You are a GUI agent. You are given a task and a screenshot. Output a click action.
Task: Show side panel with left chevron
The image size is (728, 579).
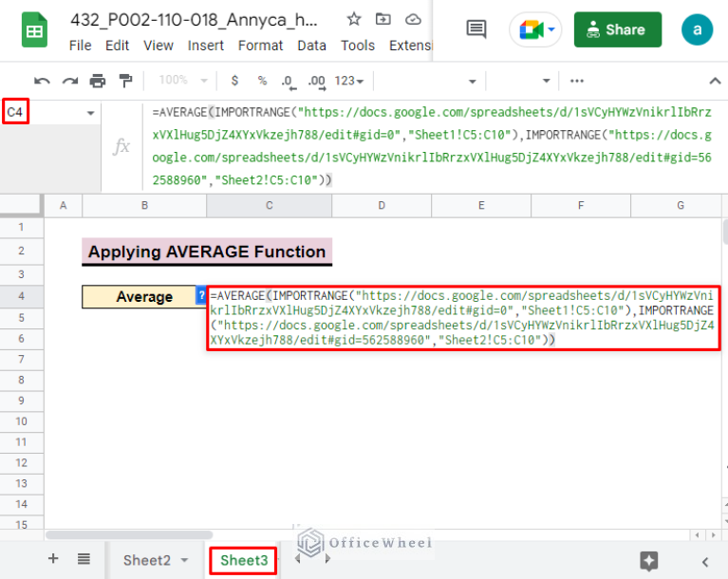pyautogui.click(x=705, y=562)
